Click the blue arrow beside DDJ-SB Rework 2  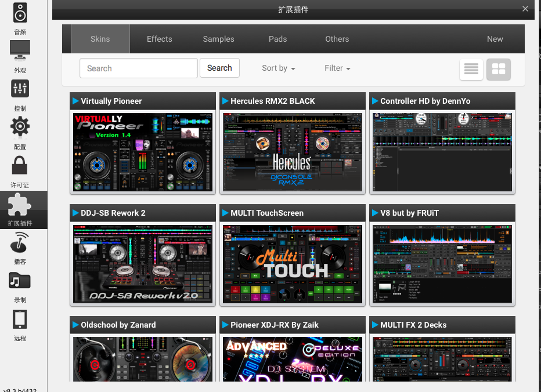(75, 213)
